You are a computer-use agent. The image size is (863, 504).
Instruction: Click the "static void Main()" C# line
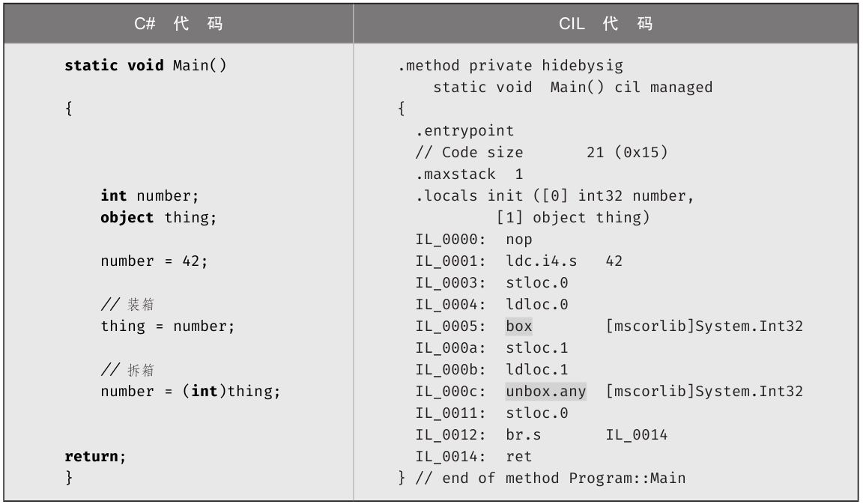145,65
